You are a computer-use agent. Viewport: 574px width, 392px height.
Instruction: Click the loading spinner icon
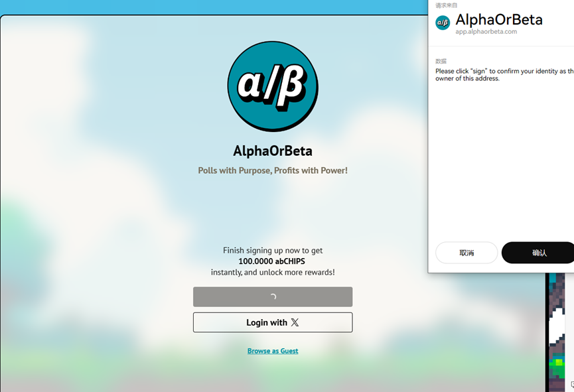(273, 297)
